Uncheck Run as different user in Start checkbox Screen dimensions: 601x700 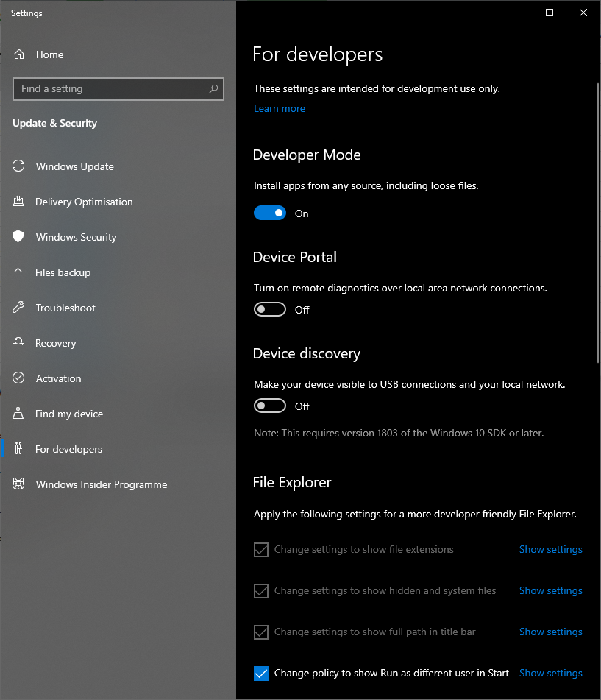pos(261,673)
